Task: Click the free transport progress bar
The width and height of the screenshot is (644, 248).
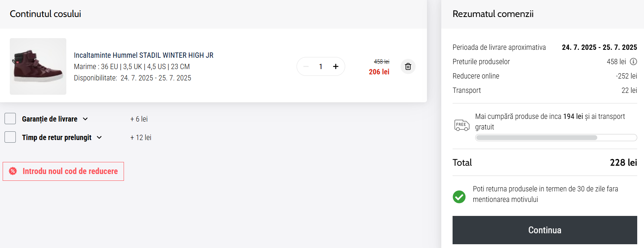Action: (x=556, y=137)
